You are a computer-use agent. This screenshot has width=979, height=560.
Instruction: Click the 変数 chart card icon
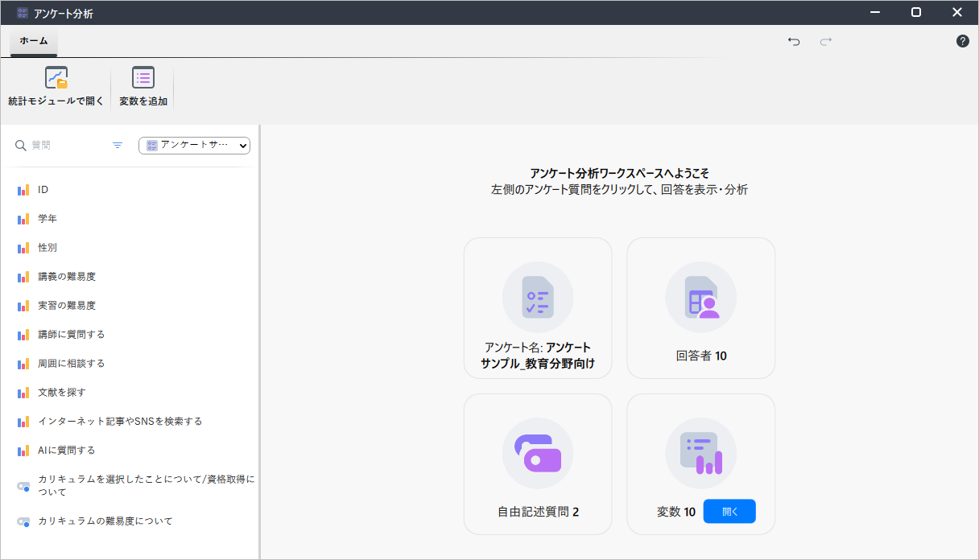(x=700, y=454)
